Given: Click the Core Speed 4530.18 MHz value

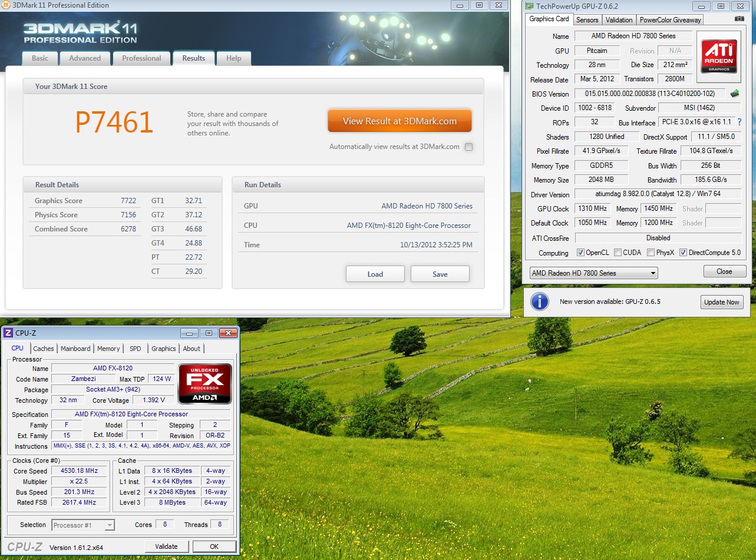Looking at the screenshot, I should pos(78,470).
